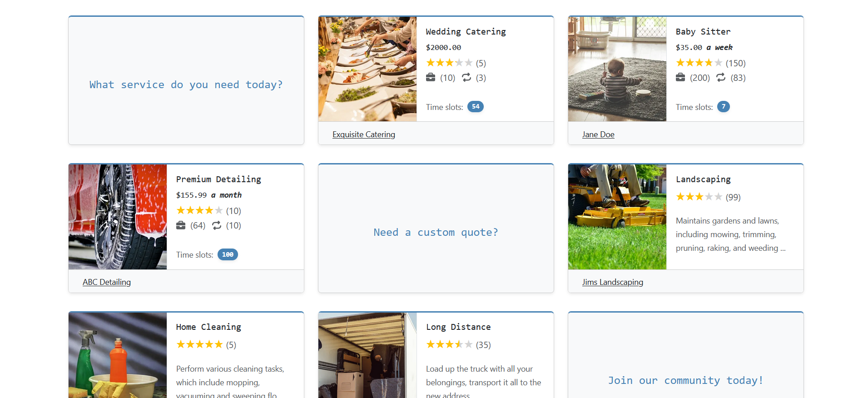Click the briefcase icon on Premium Detailing card
Viewport: 868px width, 398px height.
click(x=181, y=225)
